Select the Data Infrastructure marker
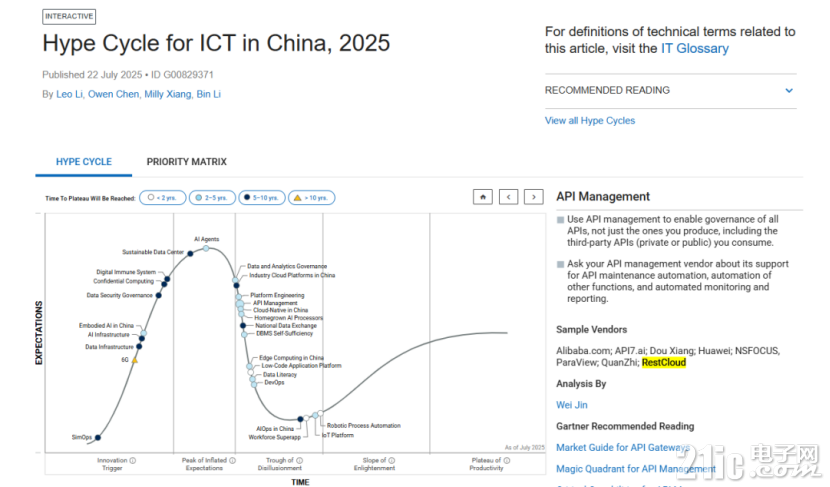 point(139,346)
